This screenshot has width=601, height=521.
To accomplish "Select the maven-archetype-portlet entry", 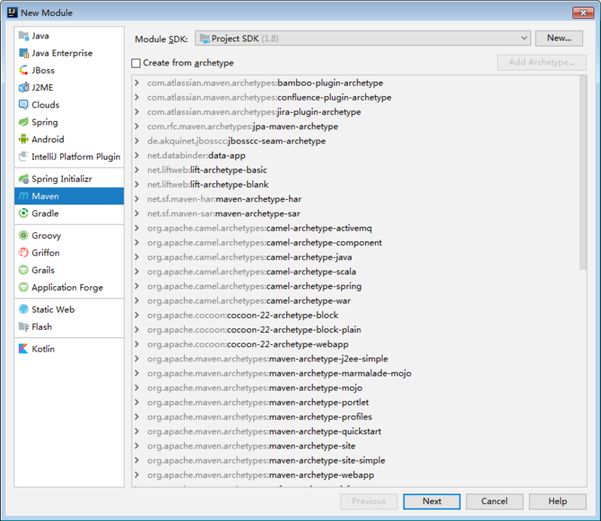I will [258, 403].
